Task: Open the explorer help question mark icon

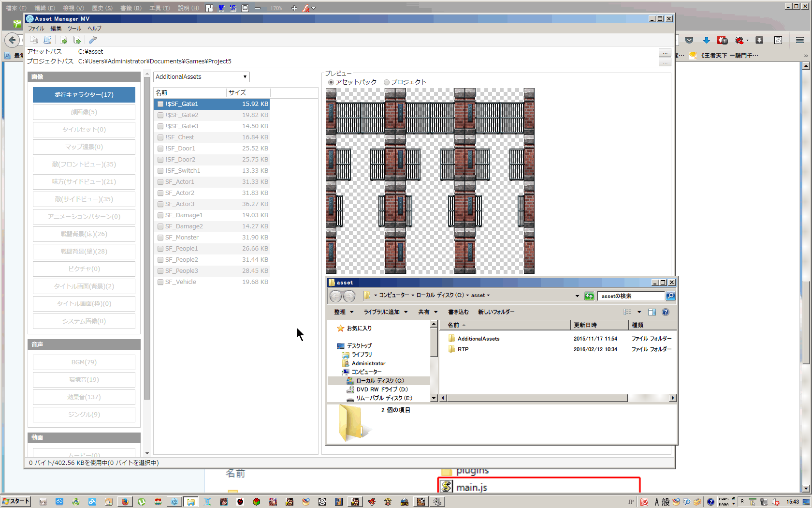Action: click(666, 312)
